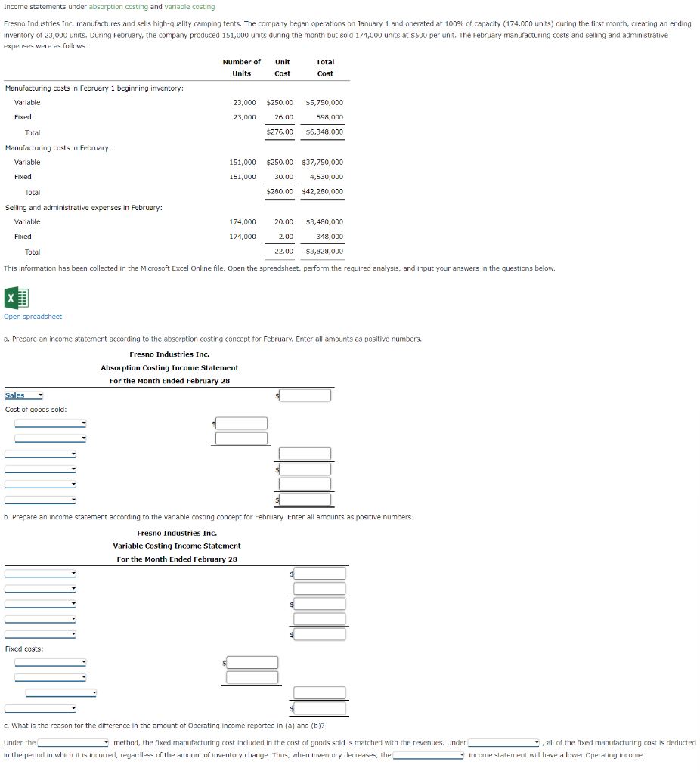
Task: Expand the wide dropdown below the Fixed costs rows
Action: (60, 692)
